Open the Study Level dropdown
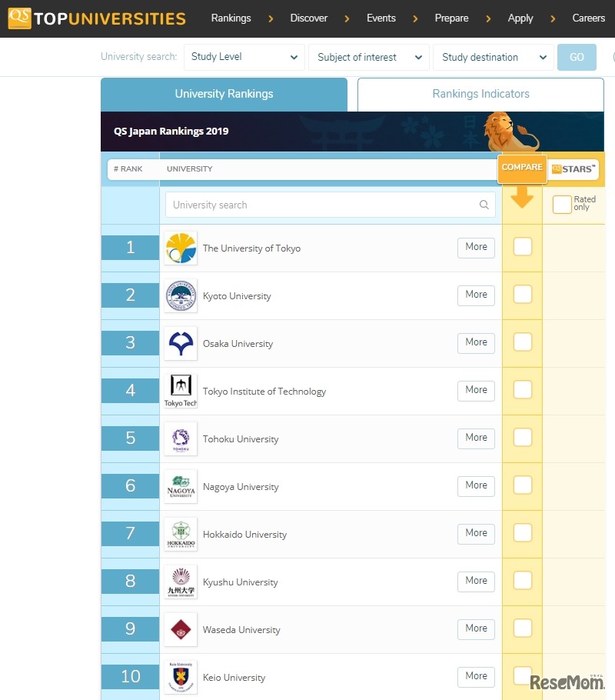This screenshot has width=615, height=700. tap(244, 57)
